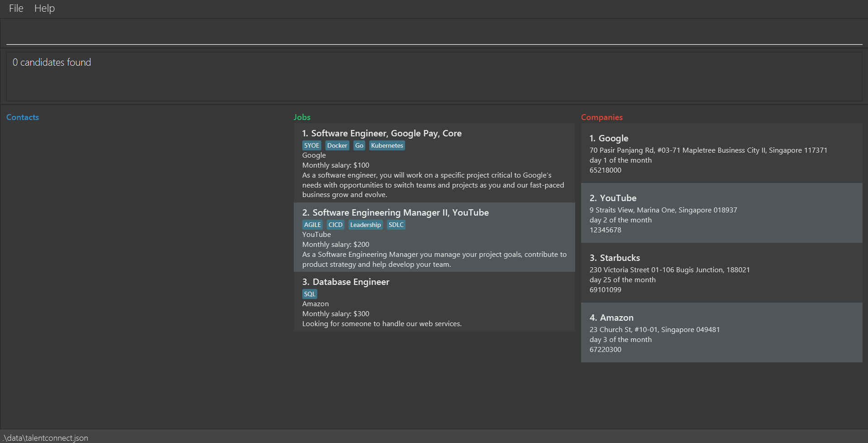Viewport: 868px width, 443px height.
Task: Click 'Looking for someone to handle our web services.'
Action: pos(382,324)
